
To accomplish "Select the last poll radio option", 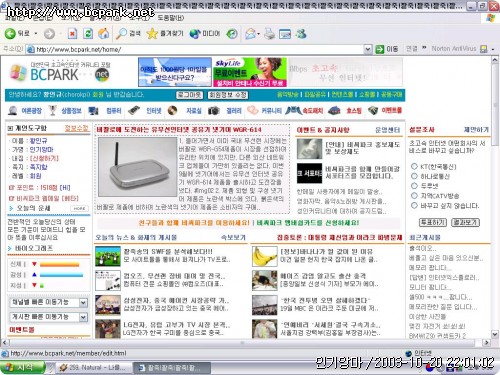I will point(414,205).
